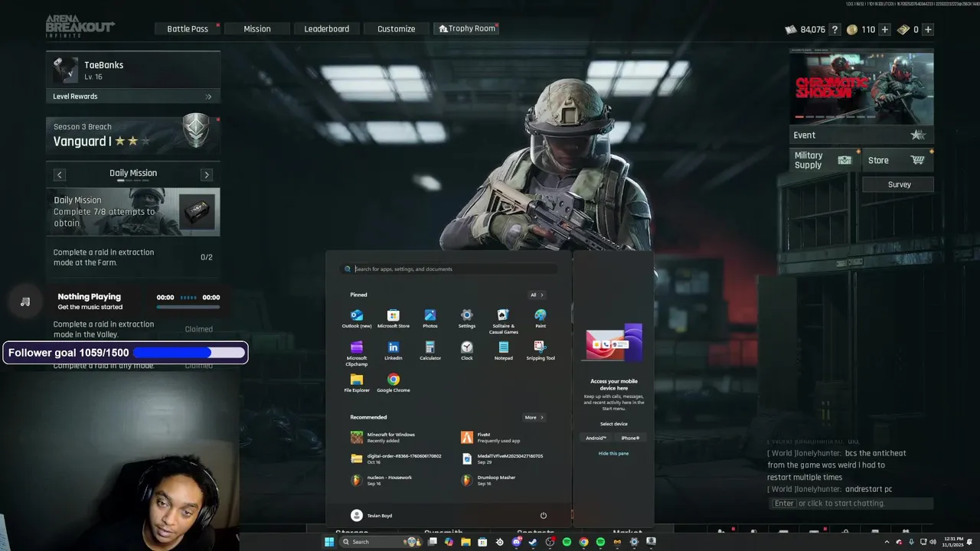The height and width of the screenshot is (551, 980).
Task: Open the Clock app
Action: pos(467,350)
